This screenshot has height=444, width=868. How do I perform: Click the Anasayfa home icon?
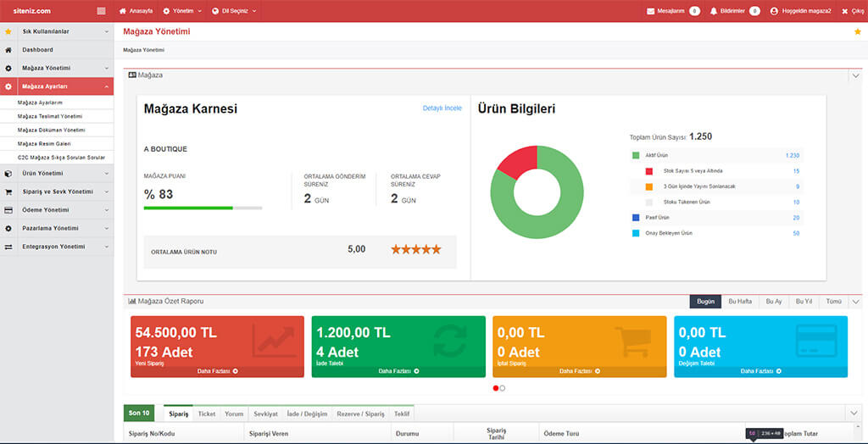pyautogui.click(x=123, y=10)
